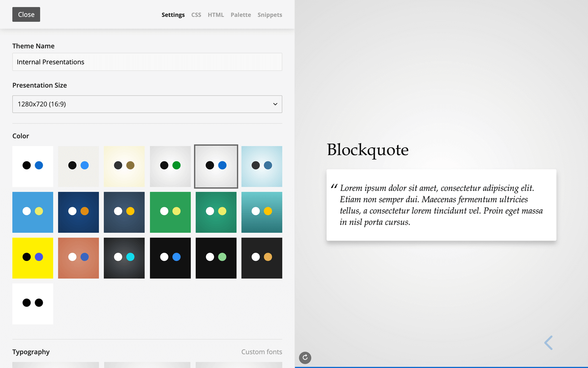Choose the bright green color theme swatch
The height and width of the screenshot is (368, 588).
(x=170, y=212)
